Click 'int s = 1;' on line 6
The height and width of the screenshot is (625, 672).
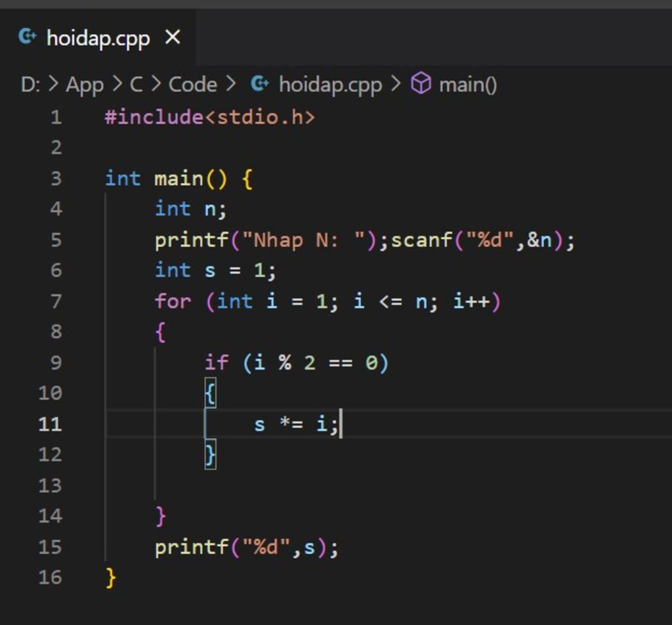tap(215, 270)
